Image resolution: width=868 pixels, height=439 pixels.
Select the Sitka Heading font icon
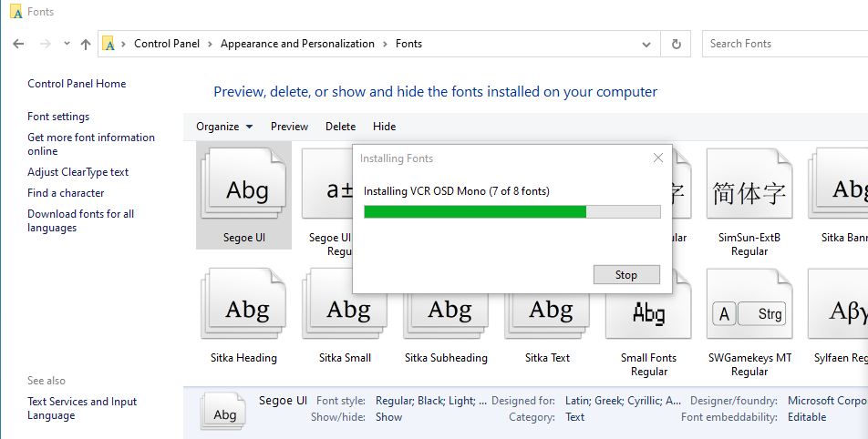point(244,304)
